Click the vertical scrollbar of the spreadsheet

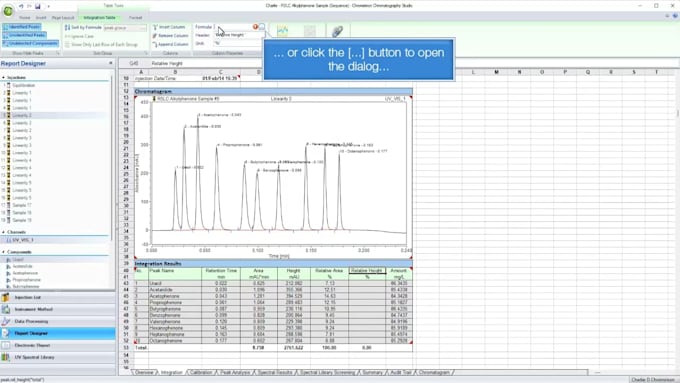coord(678,217)
